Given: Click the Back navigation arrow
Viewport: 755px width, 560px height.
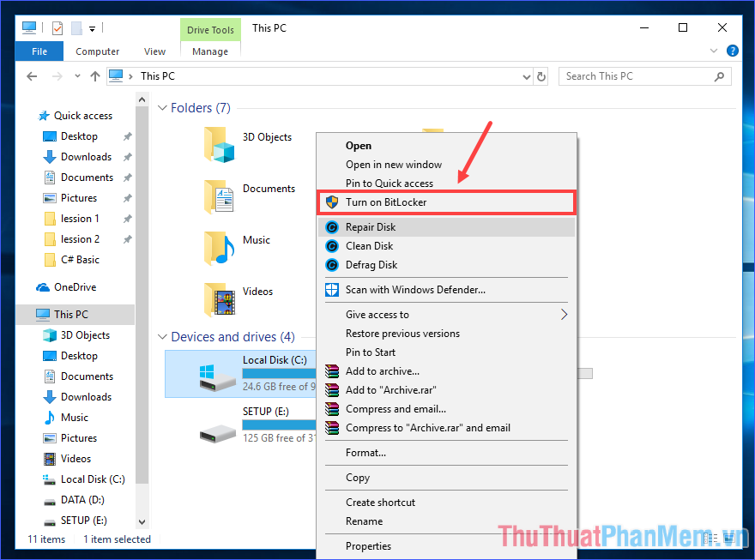Looking at the screenshot, I should pyautogui.click(x=32, y=75).
